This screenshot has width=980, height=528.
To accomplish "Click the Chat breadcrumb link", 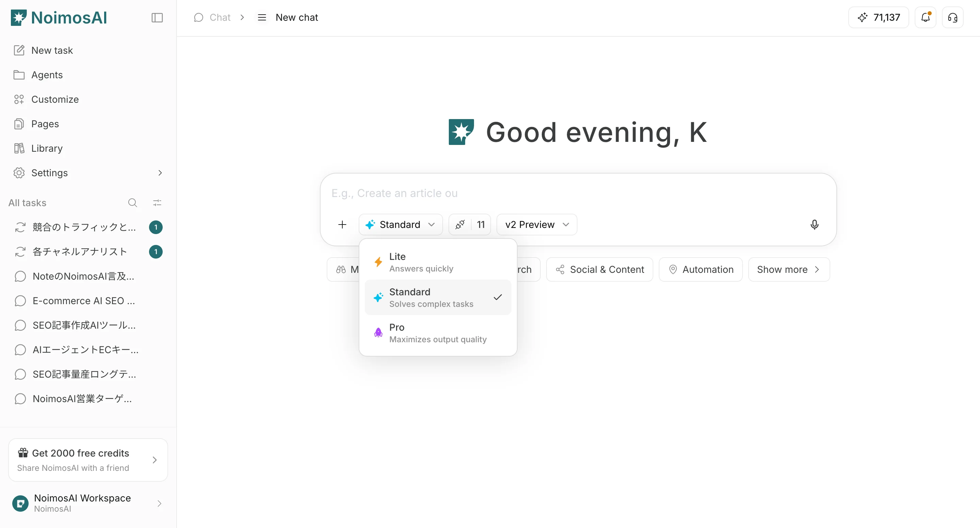I will tap(212, 17).
